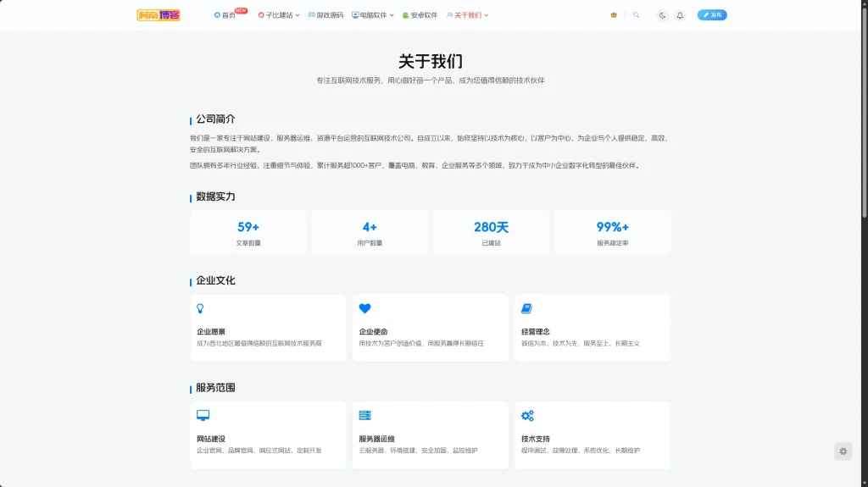The width and height of the screenshot is (868, 487).
Task: Click the 关于我们 page title
Action: (431, 62)
